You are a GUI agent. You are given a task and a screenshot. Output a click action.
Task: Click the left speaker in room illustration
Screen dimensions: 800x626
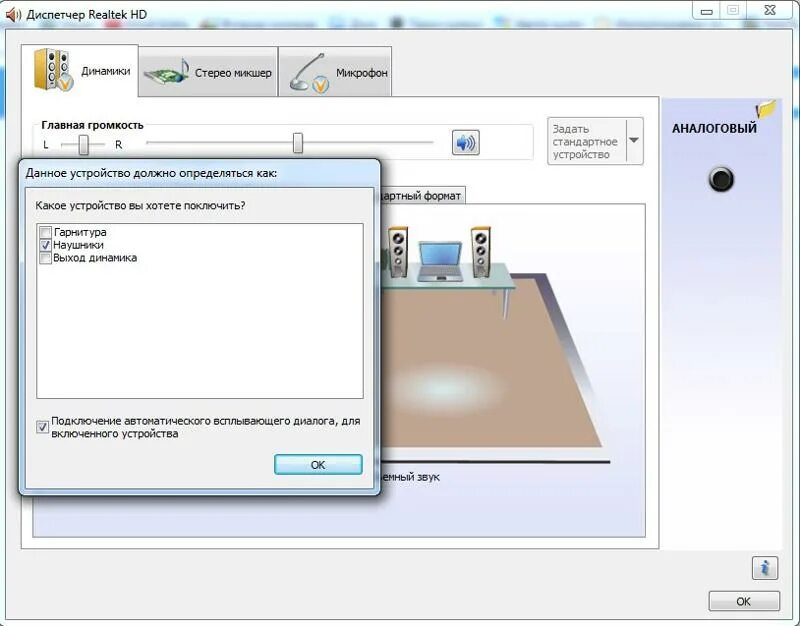coord(397,252)
